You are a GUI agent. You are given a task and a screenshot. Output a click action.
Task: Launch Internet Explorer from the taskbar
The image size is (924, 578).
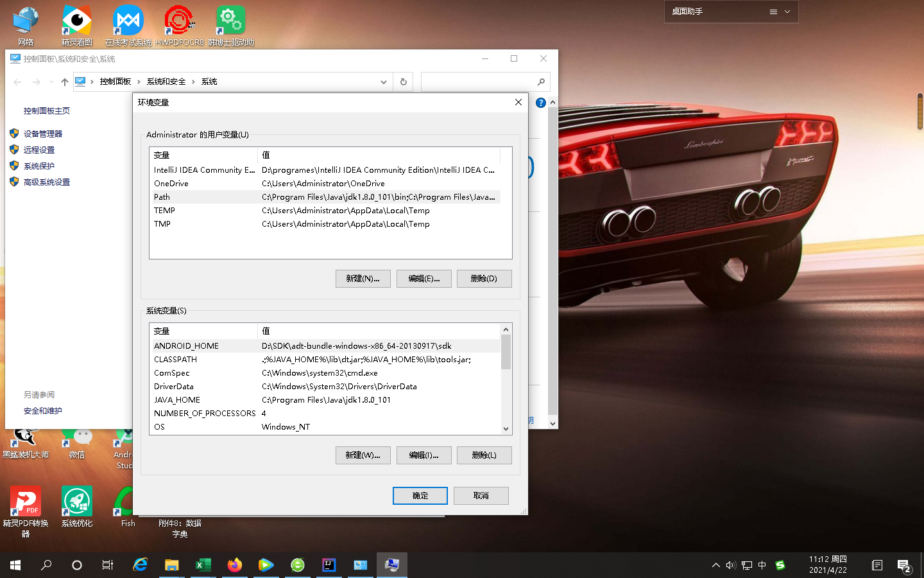[x=140, y=565]
